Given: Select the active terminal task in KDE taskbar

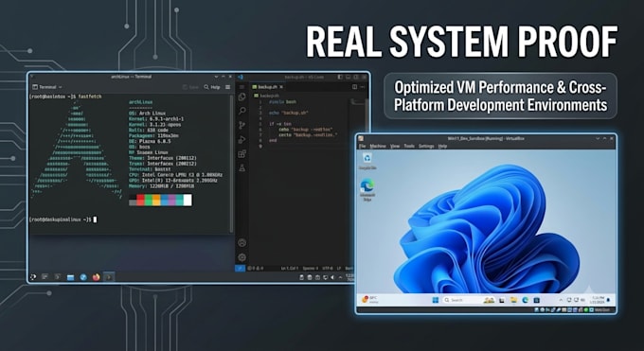Looking at the screenshot, I should (x=109, y=277).
